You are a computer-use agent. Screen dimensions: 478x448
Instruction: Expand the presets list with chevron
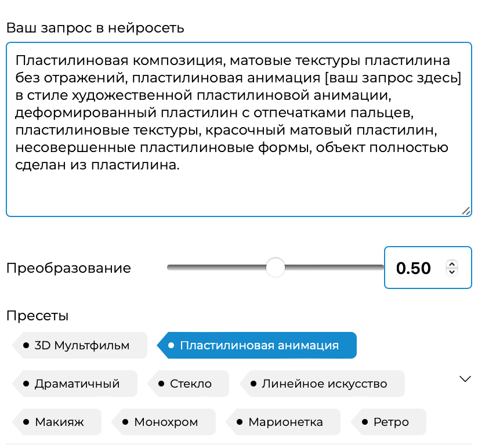[x=465, y=379]
